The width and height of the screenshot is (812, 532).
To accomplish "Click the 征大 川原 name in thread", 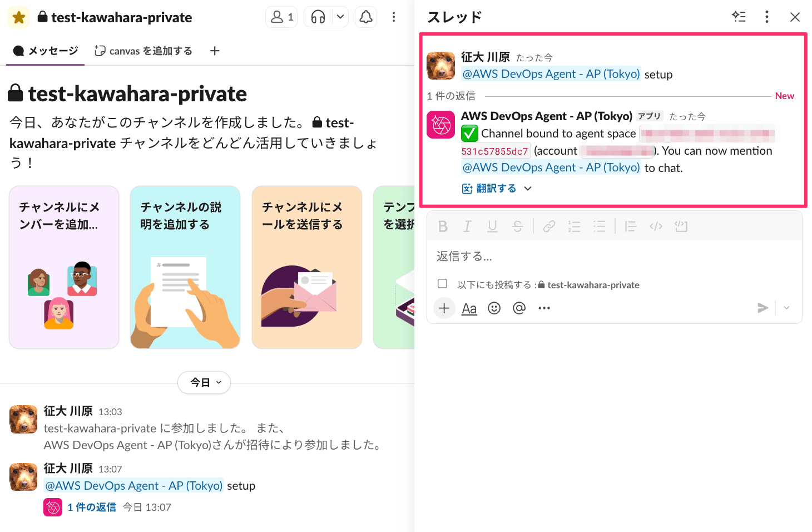I will (x=486, y=57).
